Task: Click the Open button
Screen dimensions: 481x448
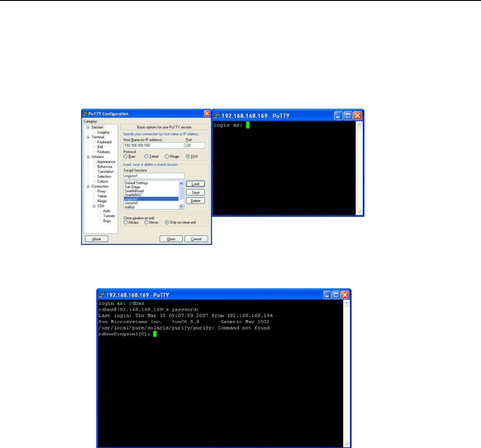Action: click(171, 239)
